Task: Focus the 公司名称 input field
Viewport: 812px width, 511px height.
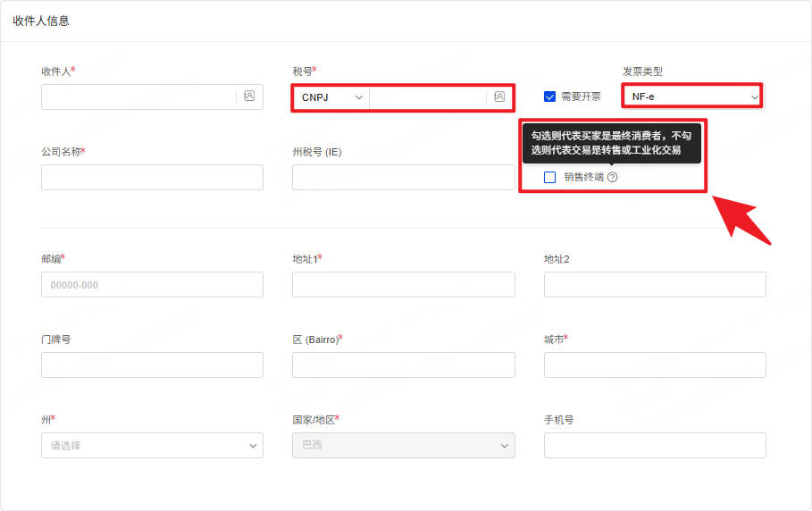Action: coord(152,177)
